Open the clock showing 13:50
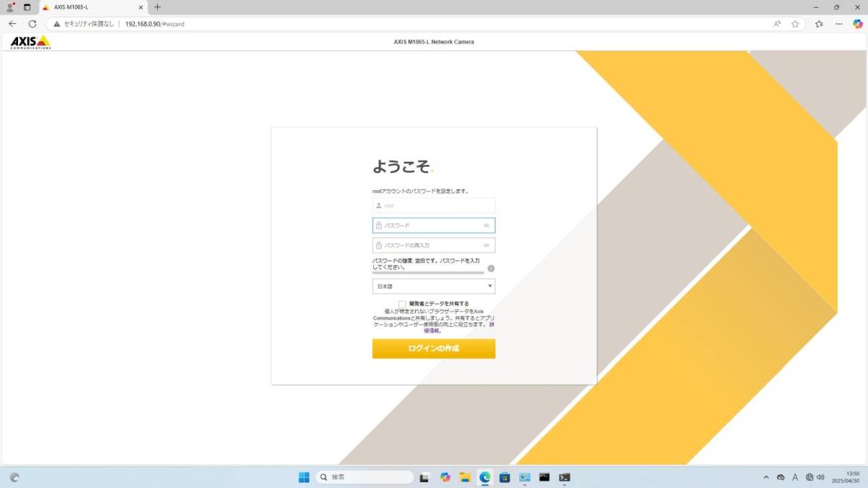This screenshot has width=868, height=488. click(846, 477)
